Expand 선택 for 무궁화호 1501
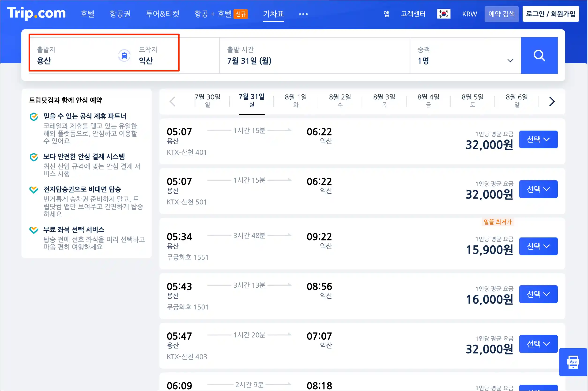Screen dimensions: 588x391 (538, 294)
